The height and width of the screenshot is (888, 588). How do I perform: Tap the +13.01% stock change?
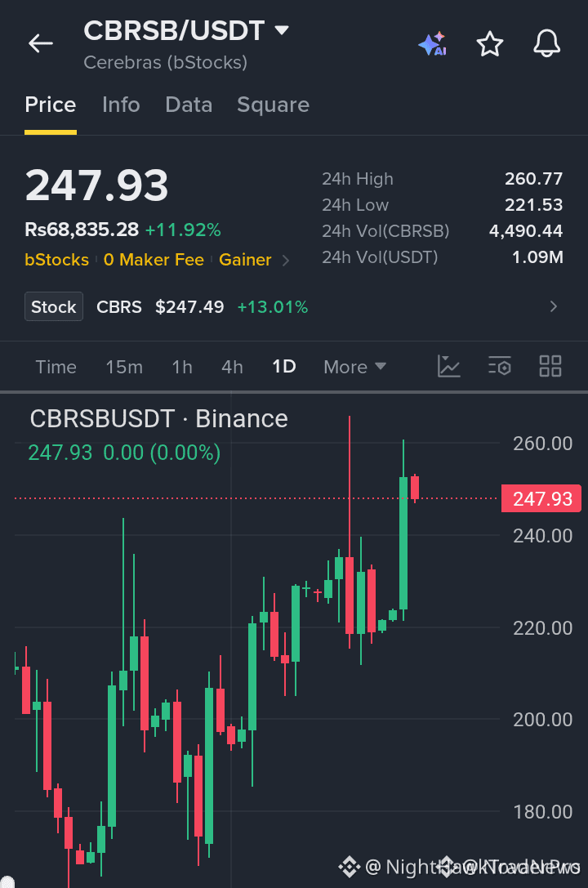273,307
